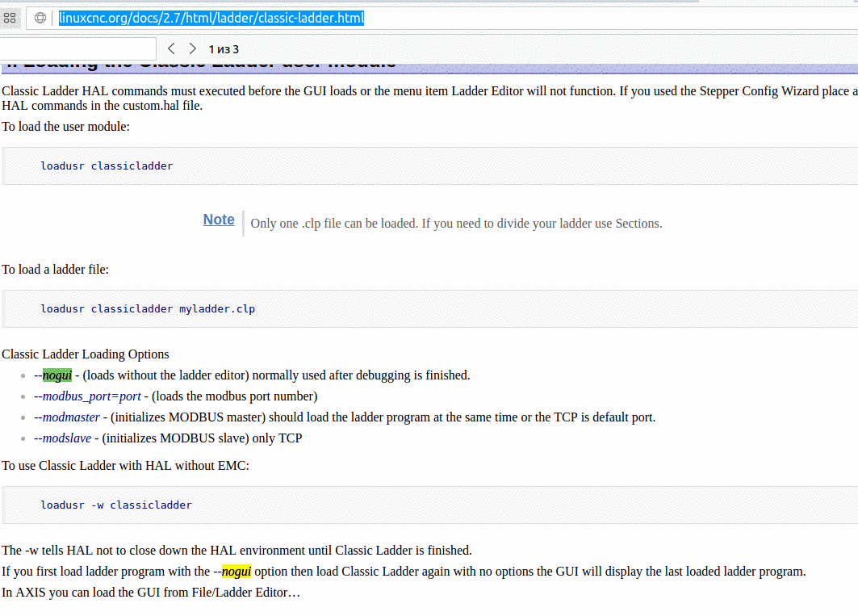The image size is (858, 616).
Task: Click 'To load a ladder file:' text
Action: pos(55,270)
